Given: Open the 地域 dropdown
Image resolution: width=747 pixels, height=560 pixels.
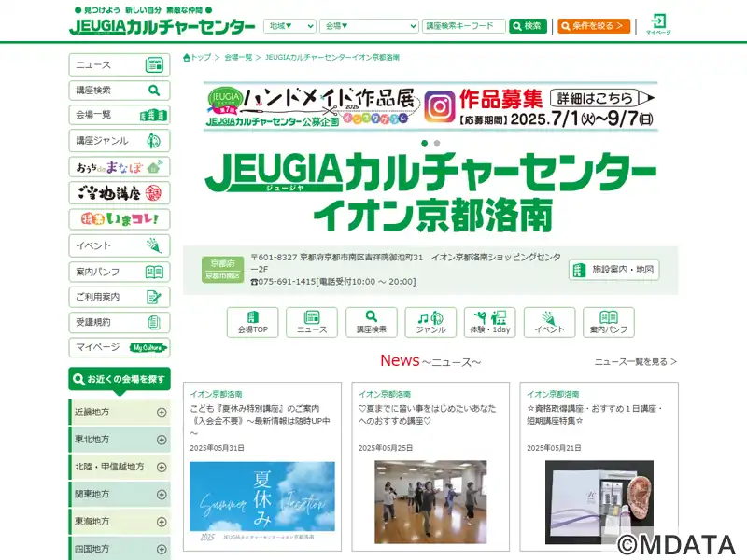Looking at the screenshot, I should click(289, 26).
